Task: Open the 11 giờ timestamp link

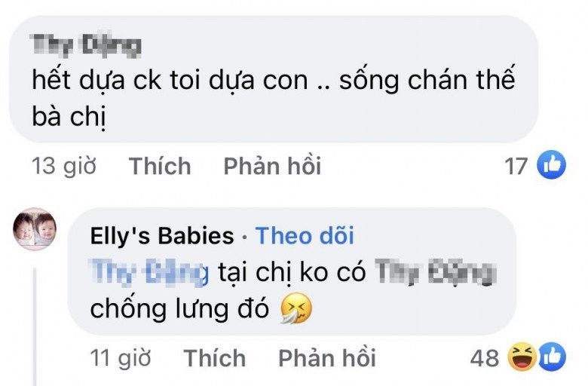Action: [120, 358]
